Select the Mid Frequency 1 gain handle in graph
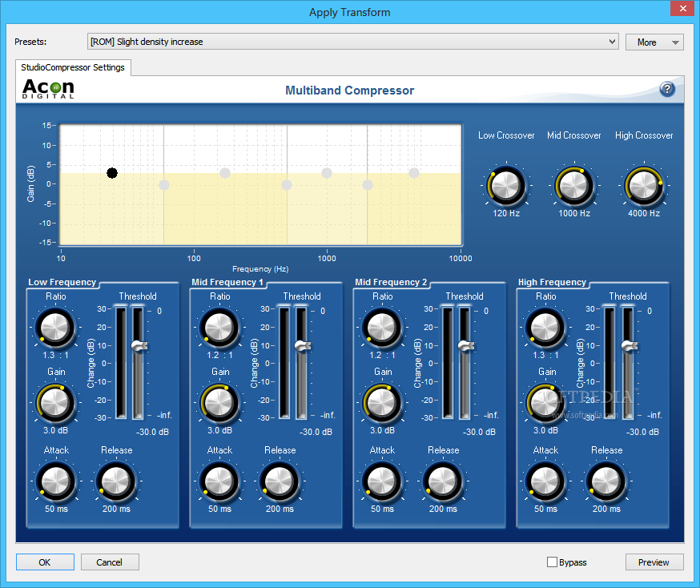The width and height of the screenshot is (700, 588). pos(225,173)
